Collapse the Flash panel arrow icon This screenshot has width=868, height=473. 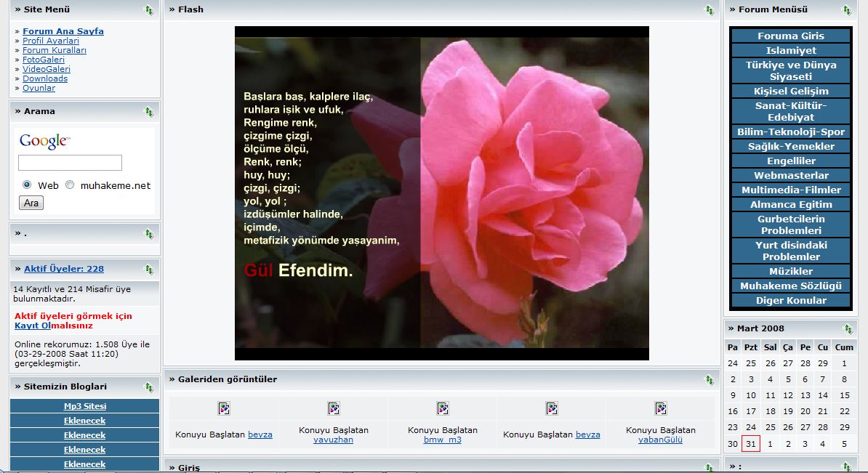coord(710,10)
